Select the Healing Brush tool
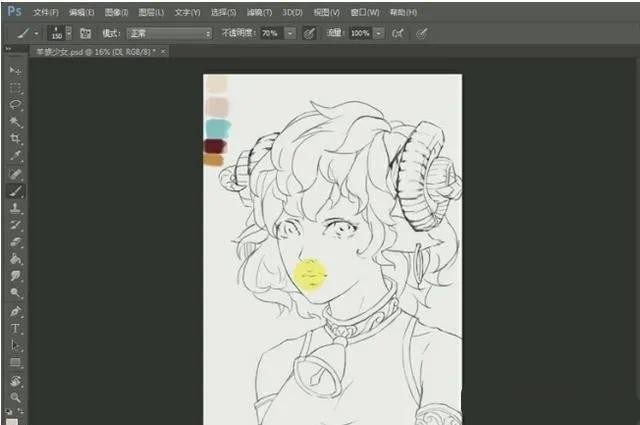Screen dimensions: 640x425 click(x=15, y=174)
